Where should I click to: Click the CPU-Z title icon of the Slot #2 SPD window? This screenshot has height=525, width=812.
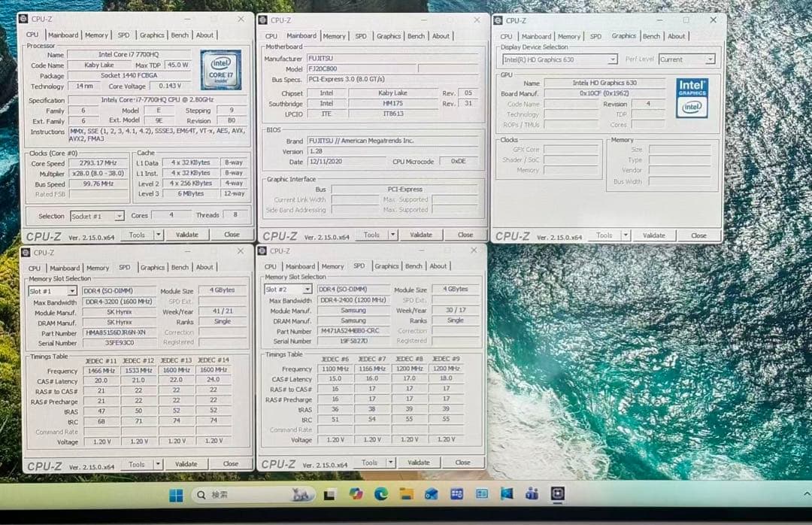(262, 250)
